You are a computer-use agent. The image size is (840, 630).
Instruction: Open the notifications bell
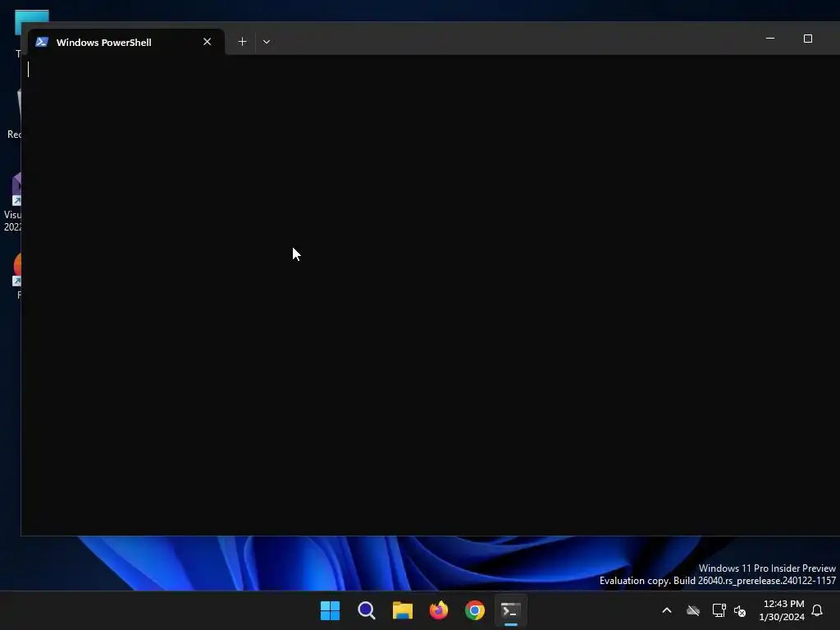click(x=817, y=610)
